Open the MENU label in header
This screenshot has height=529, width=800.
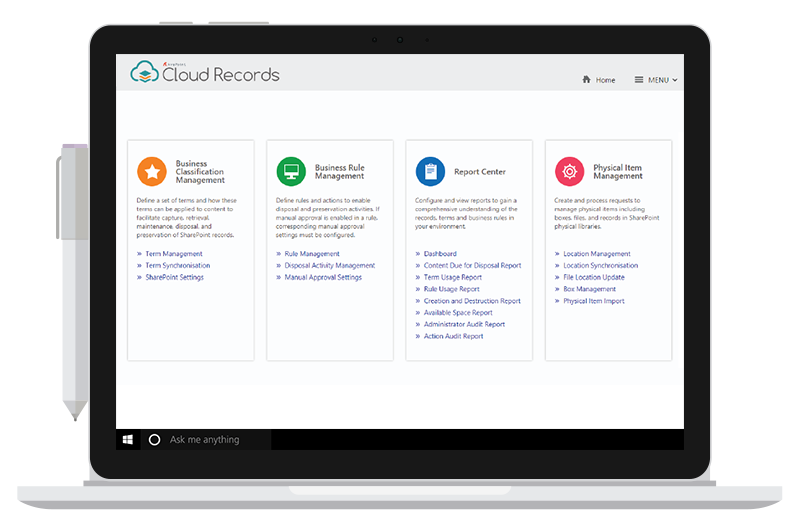click(658, 80)
